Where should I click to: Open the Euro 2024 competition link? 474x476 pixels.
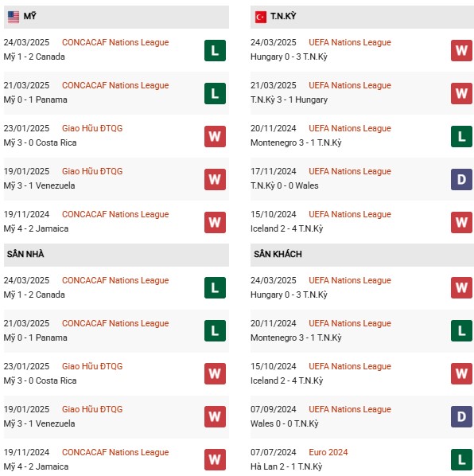coord(328,452)
